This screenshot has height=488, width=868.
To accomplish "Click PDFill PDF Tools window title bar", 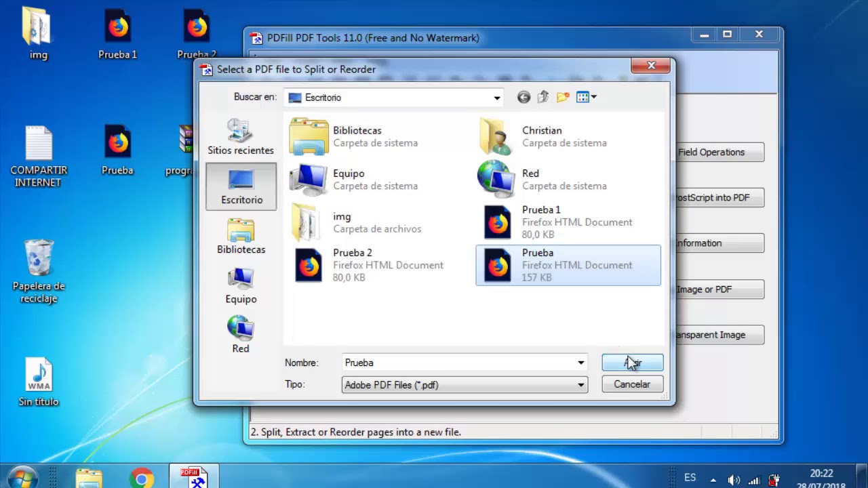I will point(468,38).
